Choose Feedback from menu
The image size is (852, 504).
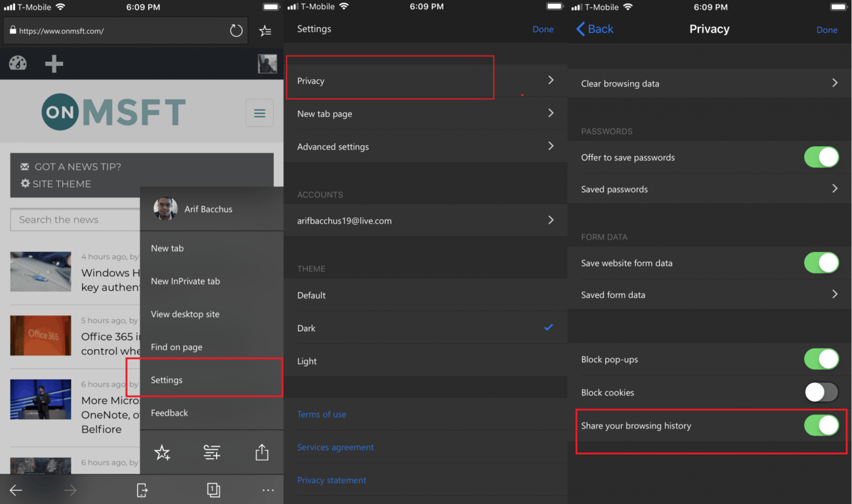[212, 413]
